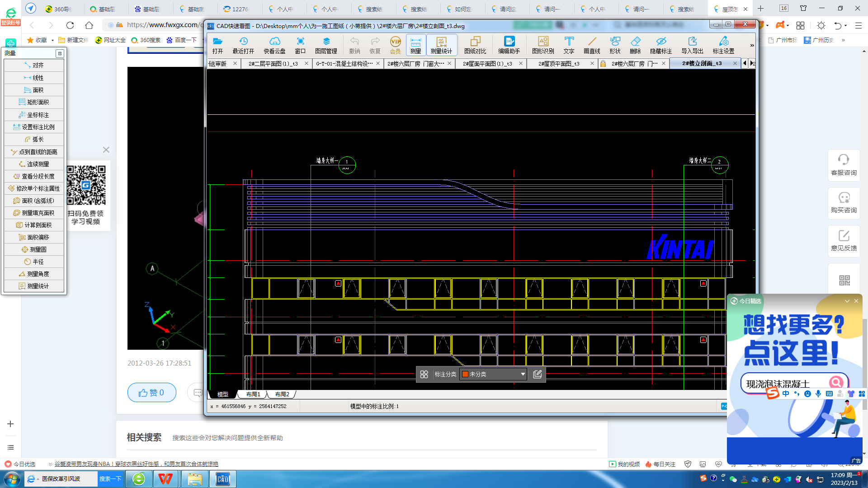Select the 模型 model tab
The image size is (868, 488).
point(222,394)
